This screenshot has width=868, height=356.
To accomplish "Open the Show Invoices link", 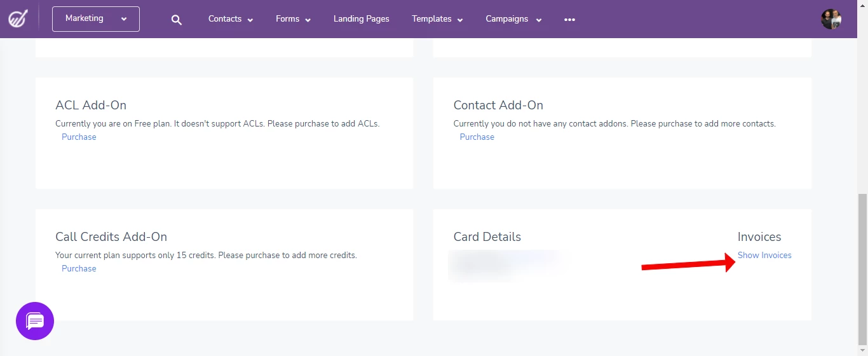I will point(764,255).
